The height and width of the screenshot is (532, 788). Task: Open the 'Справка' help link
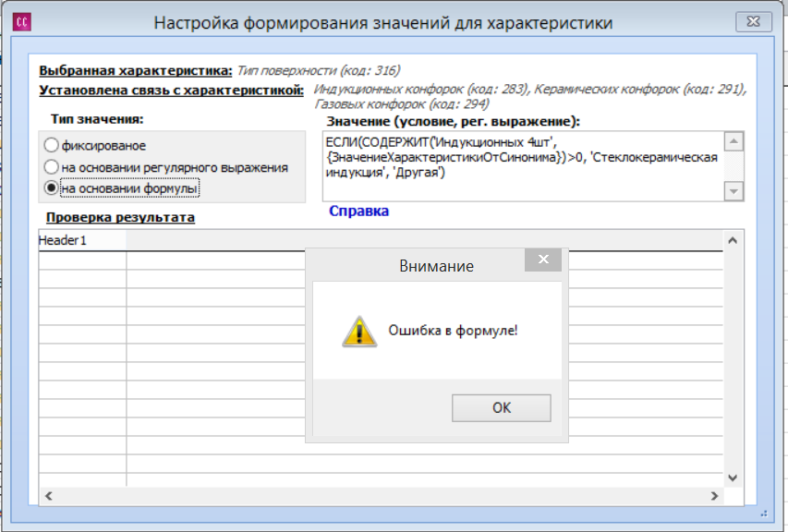(358, 211)
